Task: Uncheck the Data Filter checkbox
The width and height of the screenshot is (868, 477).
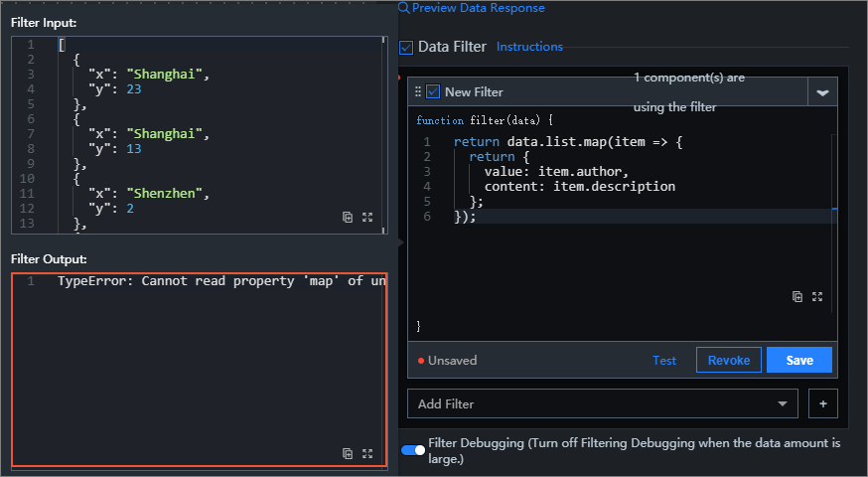Action: click(406, 47)
